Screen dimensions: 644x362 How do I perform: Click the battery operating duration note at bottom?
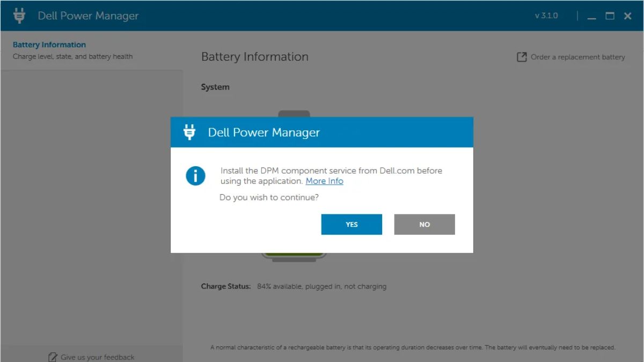(413, 348)
